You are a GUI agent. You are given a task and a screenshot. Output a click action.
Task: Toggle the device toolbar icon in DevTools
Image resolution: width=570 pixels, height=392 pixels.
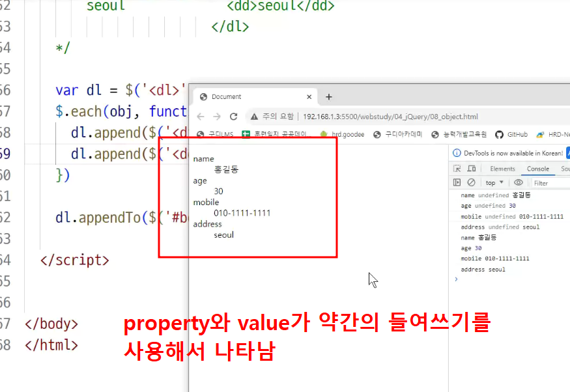click(x=472, y=169)
